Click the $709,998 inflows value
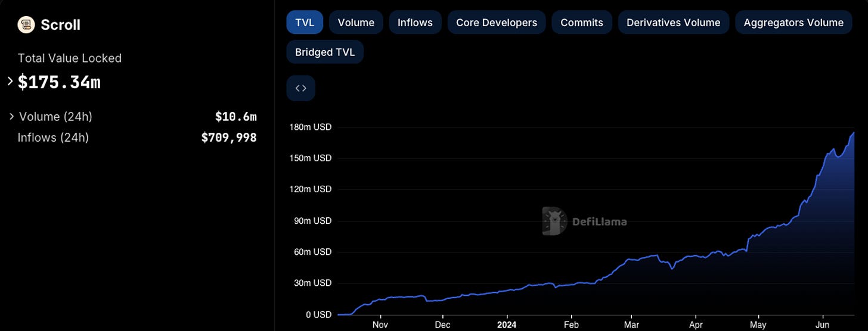The width and height of the screenshot is (868, 331). click(x=229, y=138)
